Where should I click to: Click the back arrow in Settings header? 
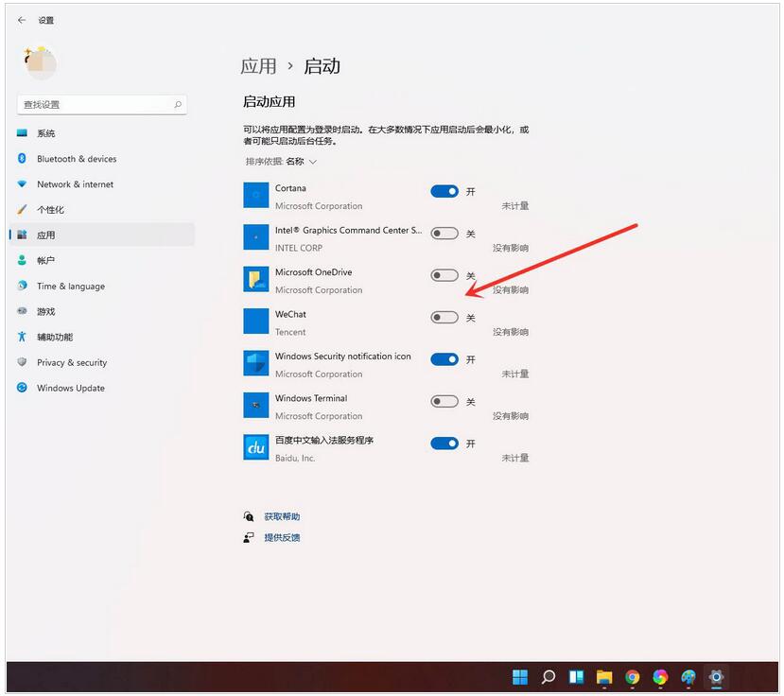click(22, 20)
